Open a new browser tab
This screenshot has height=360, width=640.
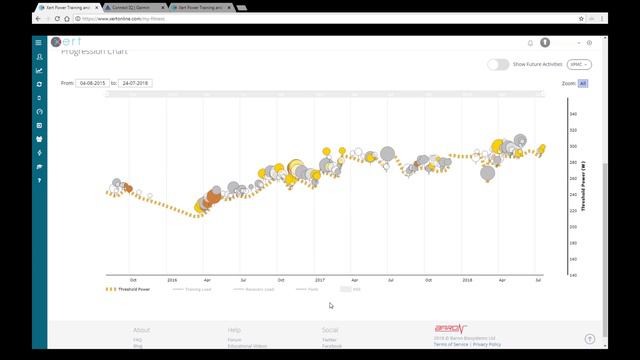point(242,8)
